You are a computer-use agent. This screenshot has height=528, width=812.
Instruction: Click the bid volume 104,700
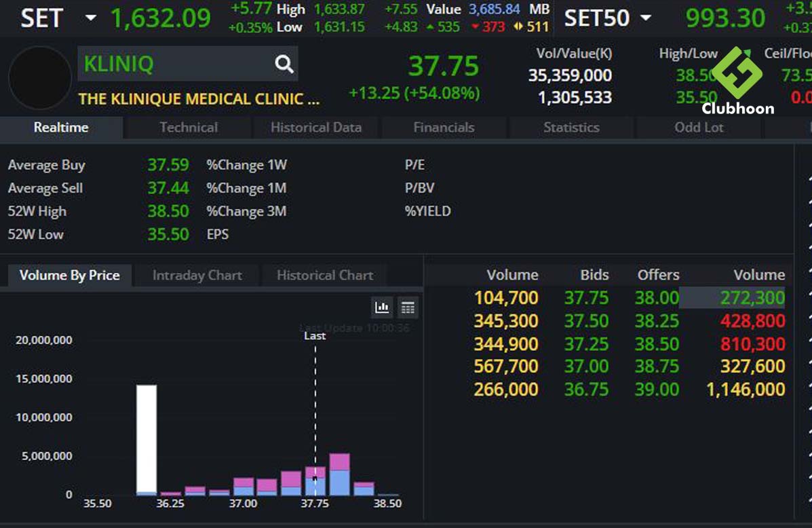[506, 298]
